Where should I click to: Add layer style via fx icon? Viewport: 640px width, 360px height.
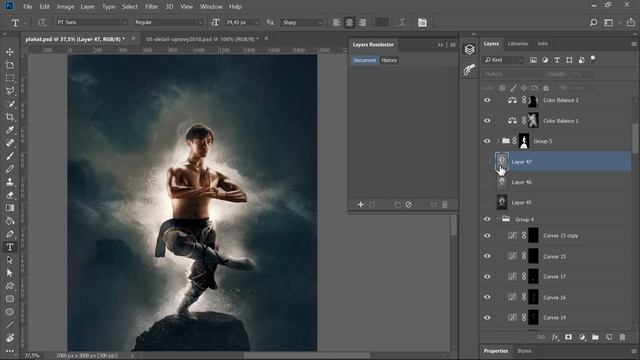[x=555, y=337]
